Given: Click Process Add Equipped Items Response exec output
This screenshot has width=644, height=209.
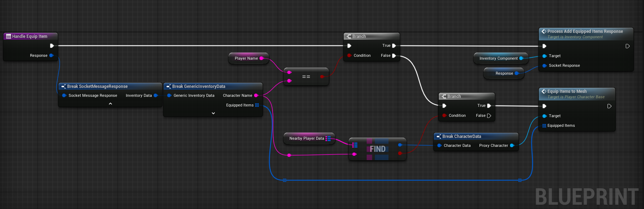Looking at the screenshot, I should tap(628, 46).
